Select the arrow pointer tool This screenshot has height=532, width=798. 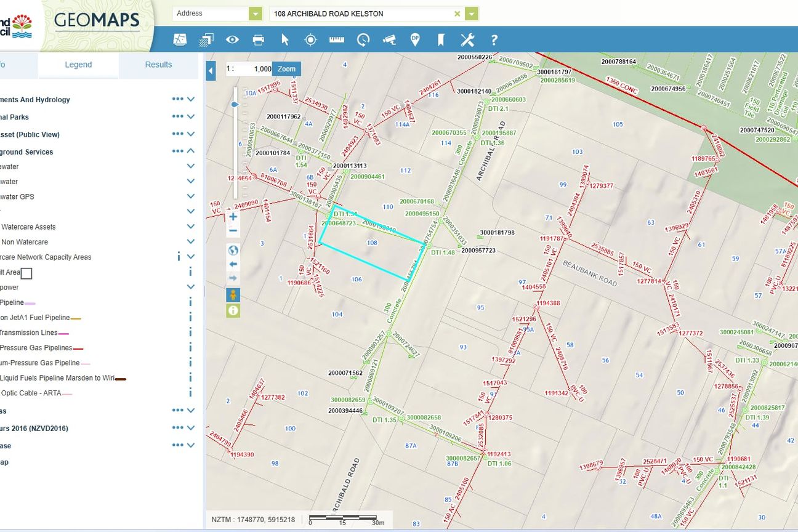(x=284, y=40)
